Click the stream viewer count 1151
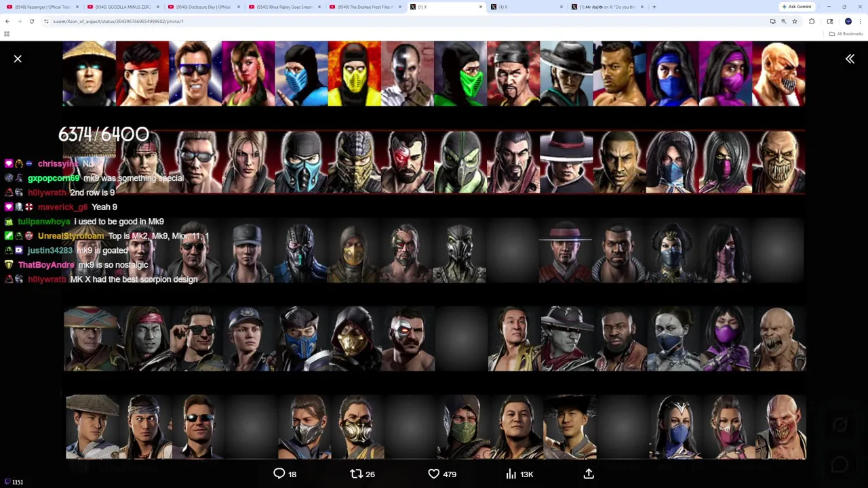Image resolution: width=868 pixels, height=488 pixels. click(18, 482)
